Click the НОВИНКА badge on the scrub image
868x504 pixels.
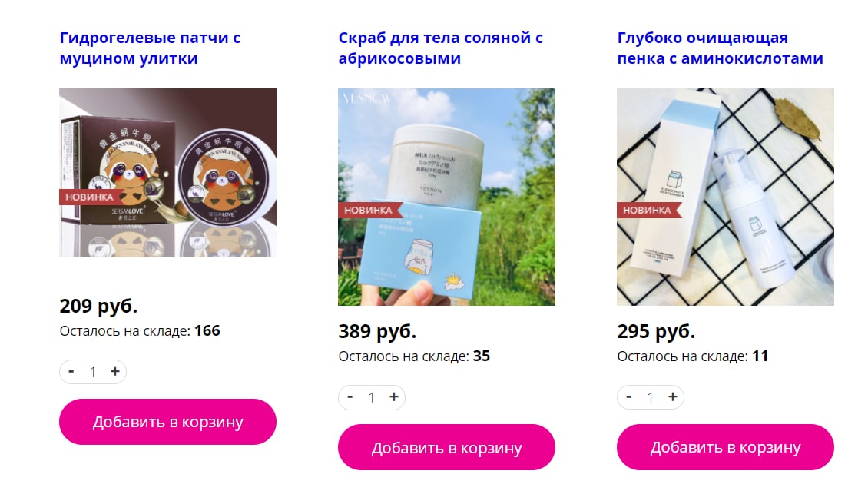pos(369,210)
